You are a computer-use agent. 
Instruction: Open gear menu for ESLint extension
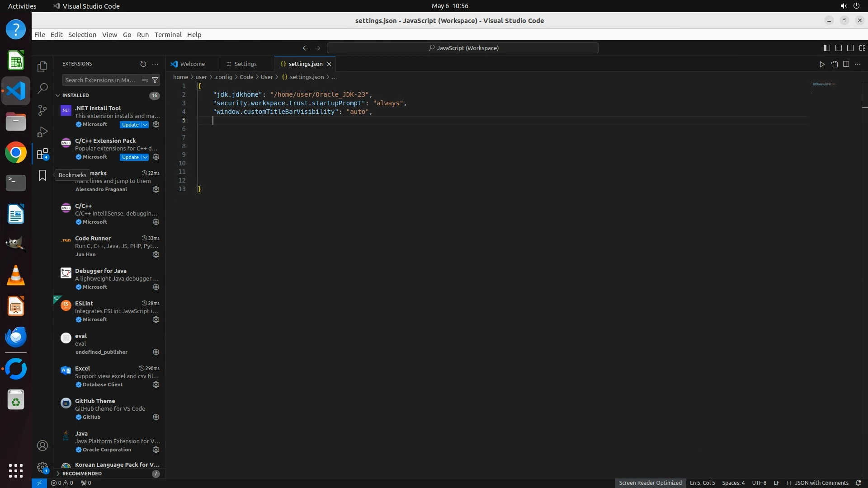pyautogui.click(x=156, y=319)
